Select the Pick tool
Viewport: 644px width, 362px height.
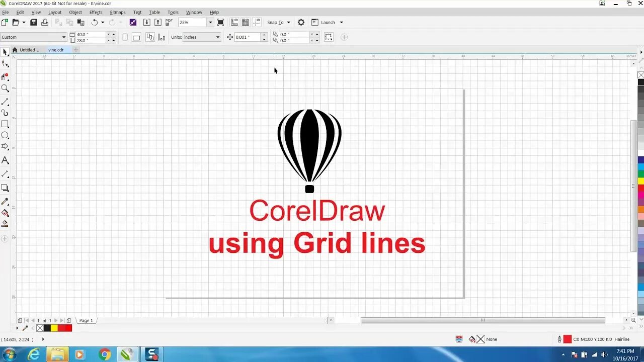click(x=5, y=52)
